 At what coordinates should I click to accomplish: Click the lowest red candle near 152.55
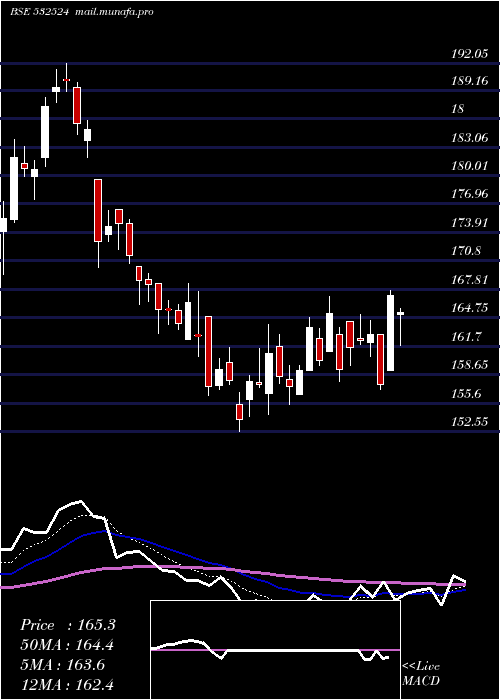tap(240, 412)
